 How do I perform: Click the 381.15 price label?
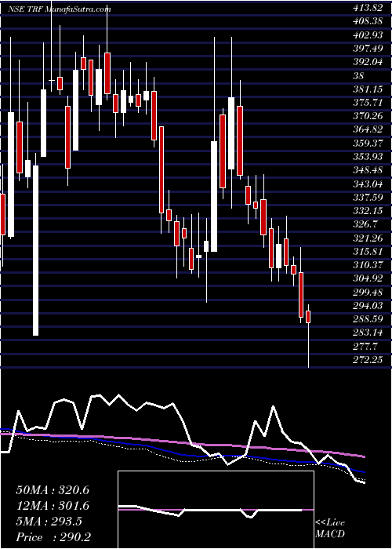click(368, 89)
